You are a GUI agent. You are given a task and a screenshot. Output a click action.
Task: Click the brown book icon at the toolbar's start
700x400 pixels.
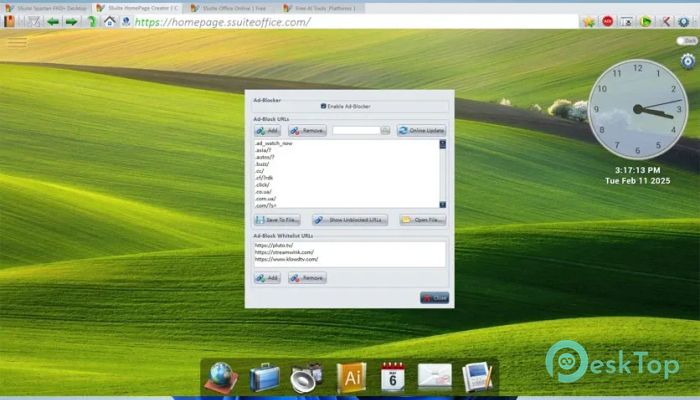(9, 21)
